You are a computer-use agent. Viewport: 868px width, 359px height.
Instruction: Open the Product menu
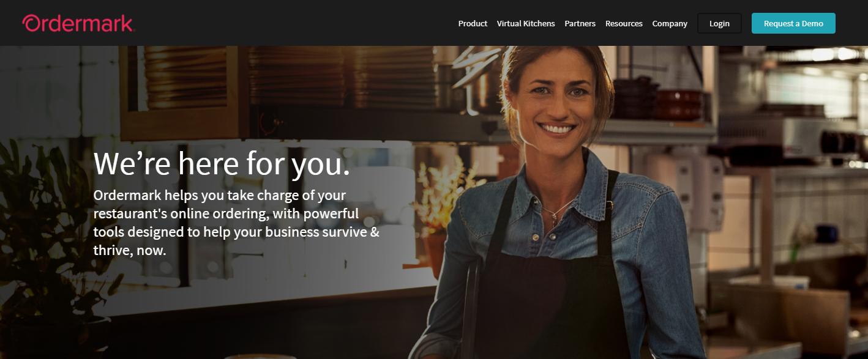(473, 24)
